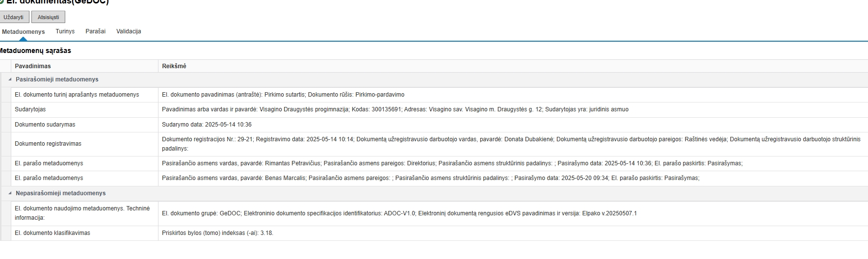Select the Sudarytojas name cell
Screen dimensions: 868x259
30,109
